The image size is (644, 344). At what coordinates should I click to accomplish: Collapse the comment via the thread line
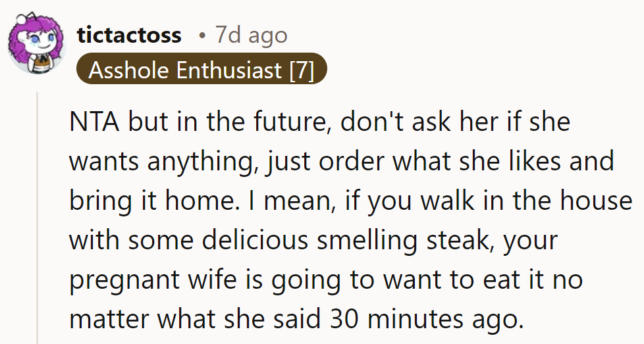[x=38, y=217]
